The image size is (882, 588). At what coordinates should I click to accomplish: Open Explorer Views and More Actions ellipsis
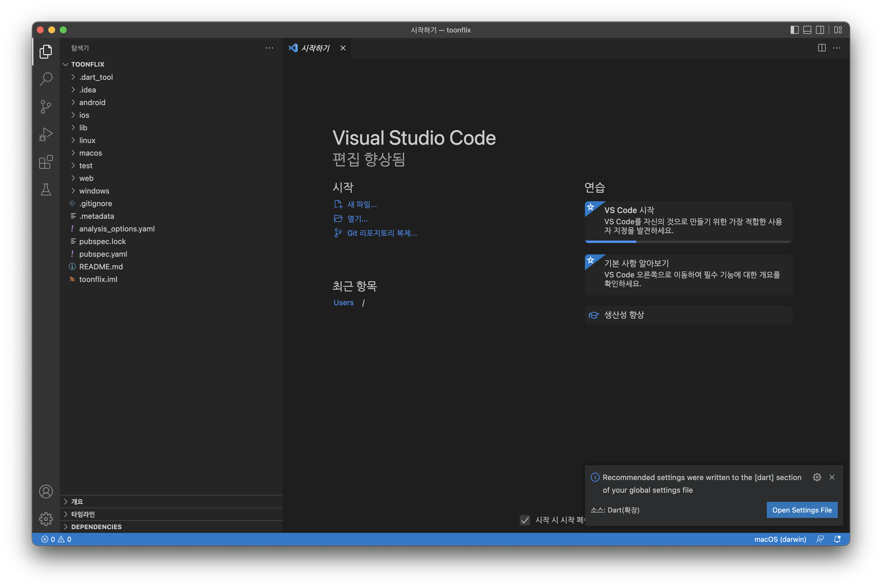[x=269, y=48]
